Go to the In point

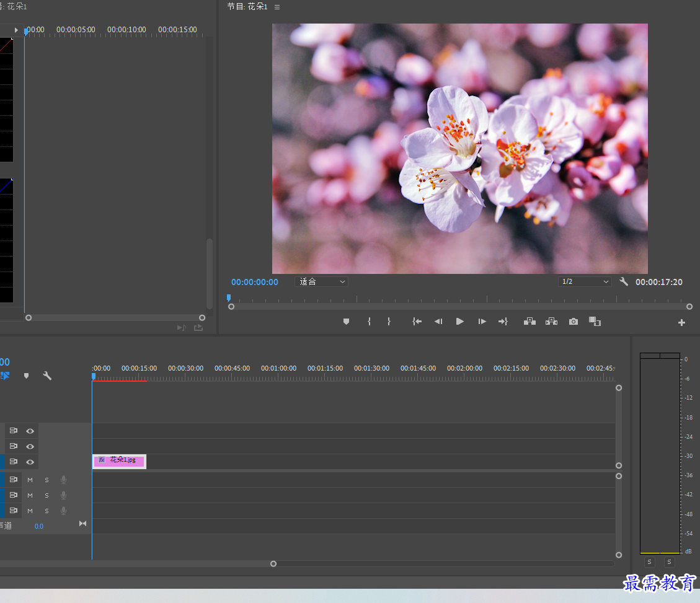click(x=417, y=322)
